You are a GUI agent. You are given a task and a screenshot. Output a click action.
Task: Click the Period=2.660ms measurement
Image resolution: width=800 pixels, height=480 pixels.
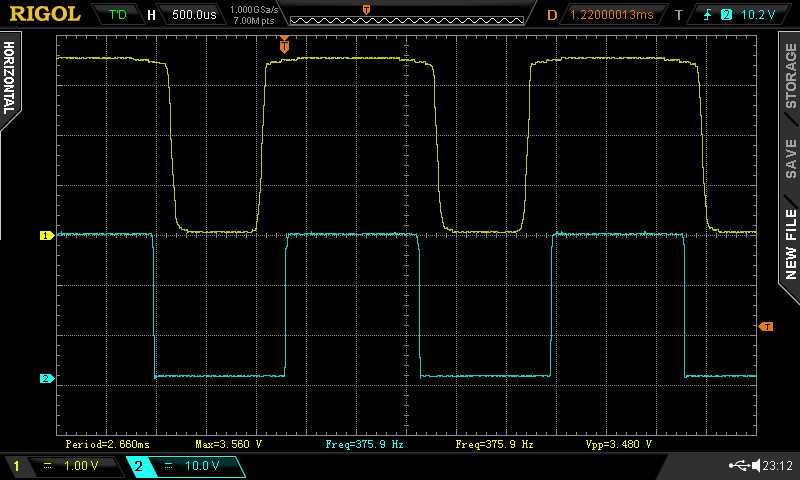[x=108, y=444]
